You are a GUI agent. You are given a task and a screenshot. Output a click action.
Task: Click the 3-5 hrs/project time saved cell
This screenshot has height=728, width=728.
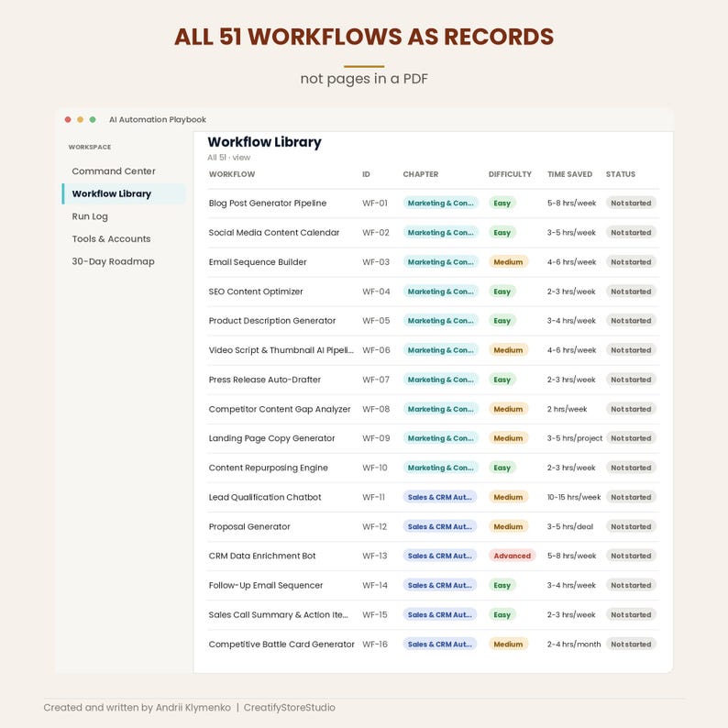click(x=575, y=438)
